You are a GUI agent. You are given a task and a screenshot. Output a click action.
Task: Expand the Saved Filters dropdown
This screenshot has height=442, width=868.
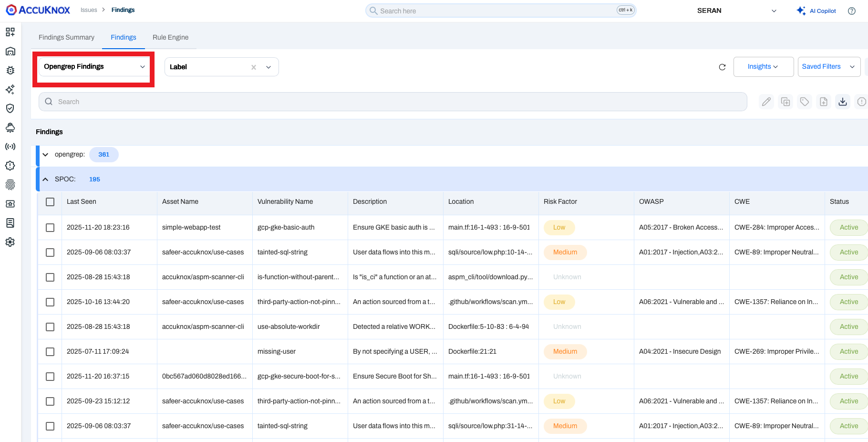[x=828, y=67]
